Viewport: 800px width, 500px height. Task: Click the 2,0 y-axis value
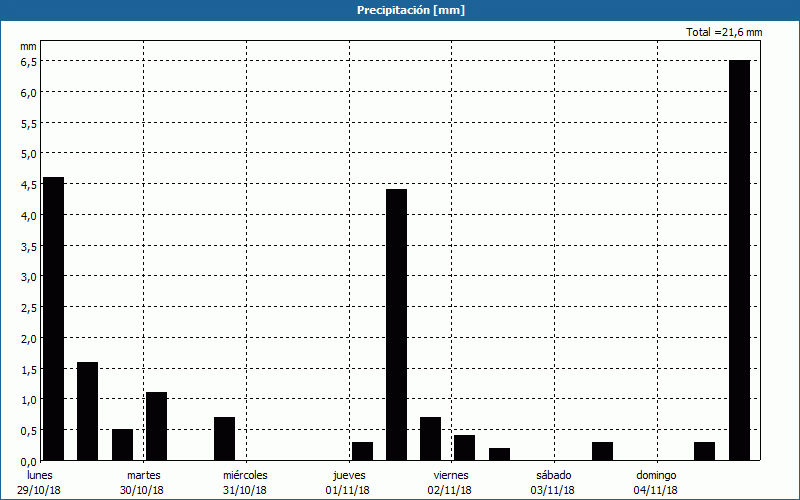(29, 339)
